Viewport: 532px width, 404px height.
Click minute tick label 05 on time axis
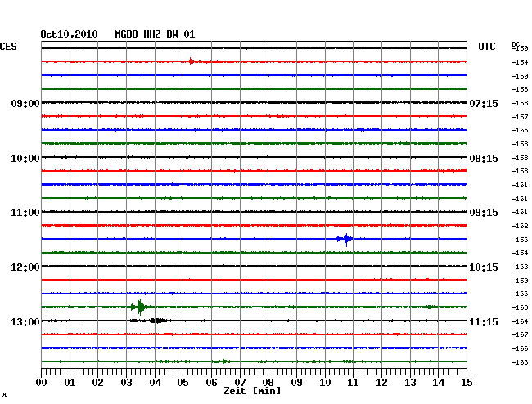(x=183, y=383)
